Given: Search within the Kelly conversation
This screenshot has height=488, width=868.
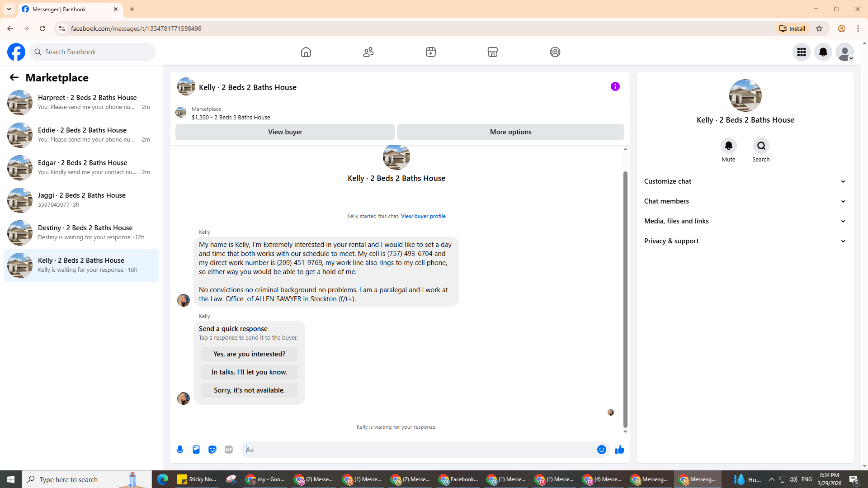Looking at the screenshot, I should click(761, 146).
